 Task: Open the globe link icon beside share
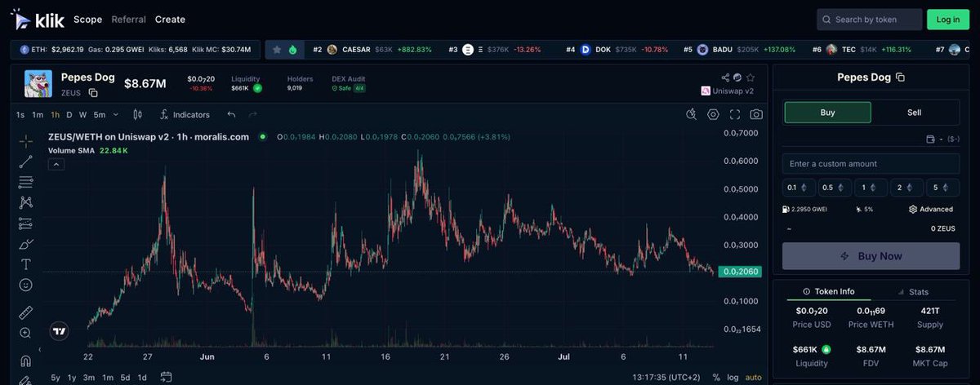point(737,77)
